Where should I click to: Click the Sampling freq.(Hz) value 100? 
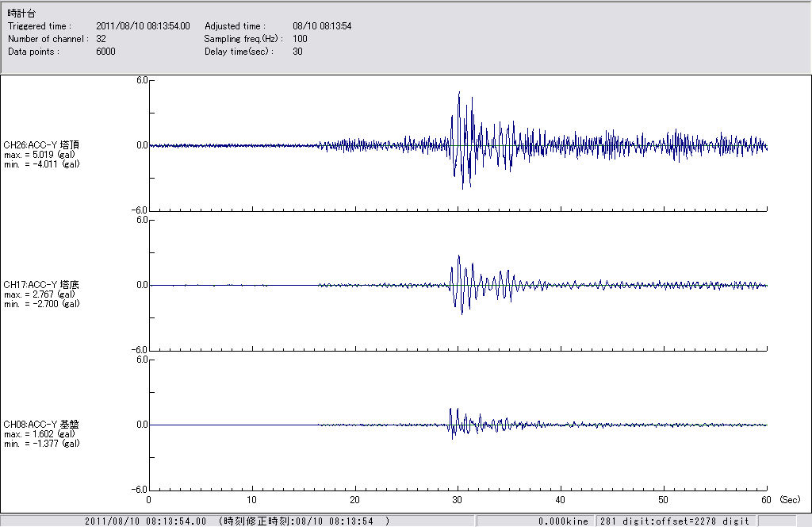300,38
